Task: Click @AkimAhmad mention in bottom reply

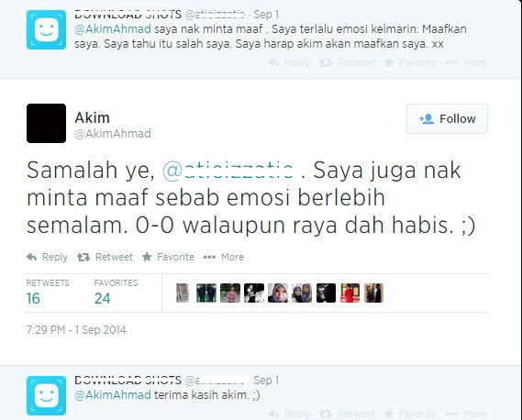Action: point(113,395)
